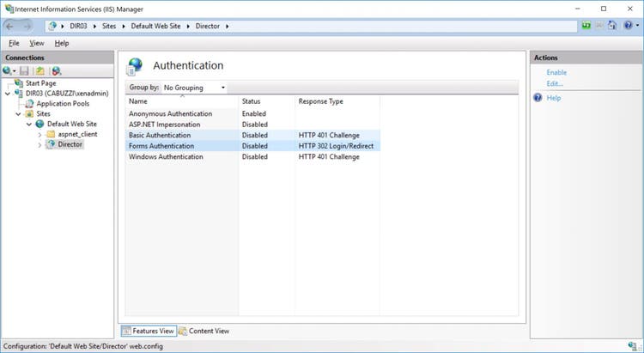This screenshot has width=644, height=353.
Task: Select Anonymous Authentication row
Action: coord(252,114)
